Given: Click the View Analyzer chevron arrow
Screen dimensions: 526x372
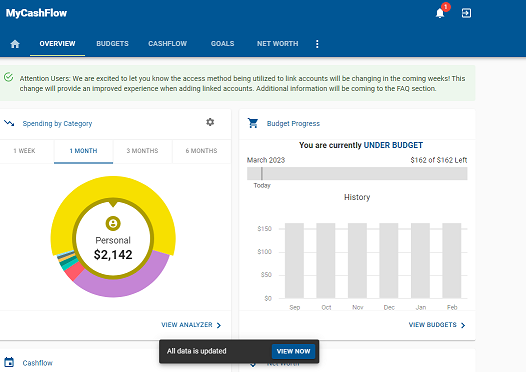Looking at the screenshot, I should (219, 325).
